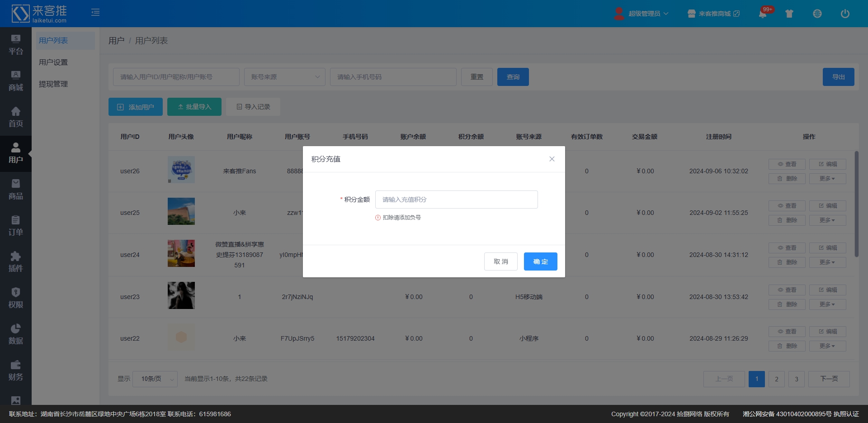Close the 积分充值 dialog
This screenshot has height=423, width=868.
552,159
